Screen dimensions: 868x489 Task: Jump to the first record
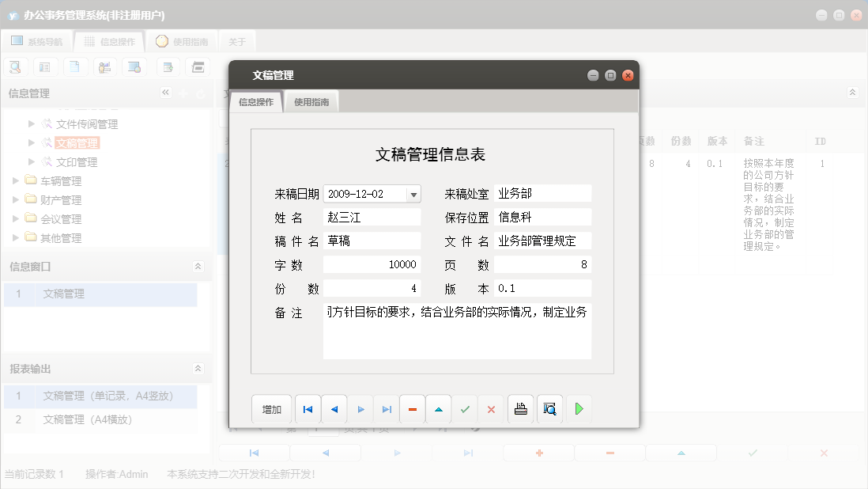(308, 408)
